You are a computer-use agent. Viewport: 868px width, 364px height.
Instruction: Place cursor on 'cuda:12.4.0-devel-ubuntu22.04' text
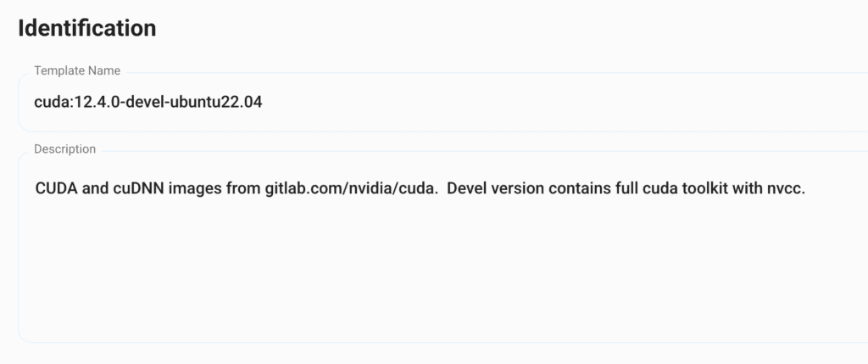(x=147, y=103)
